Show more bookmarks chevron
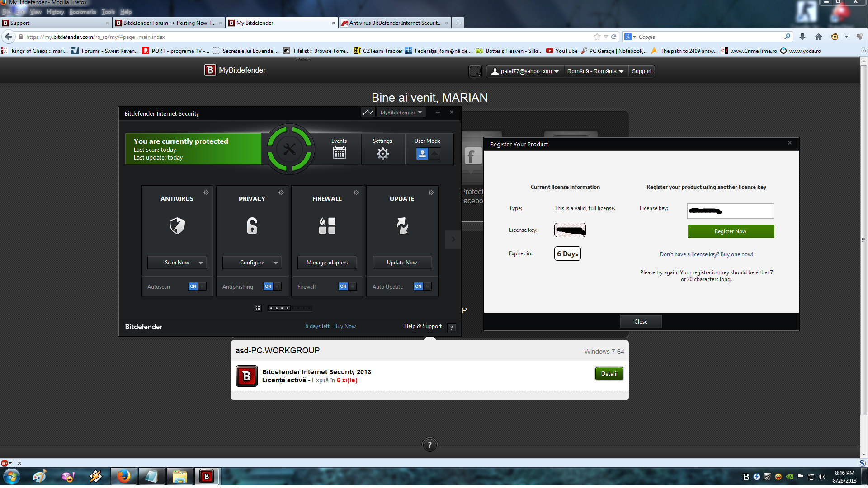Viewport: 868px width, 488px height. [863, 51]
